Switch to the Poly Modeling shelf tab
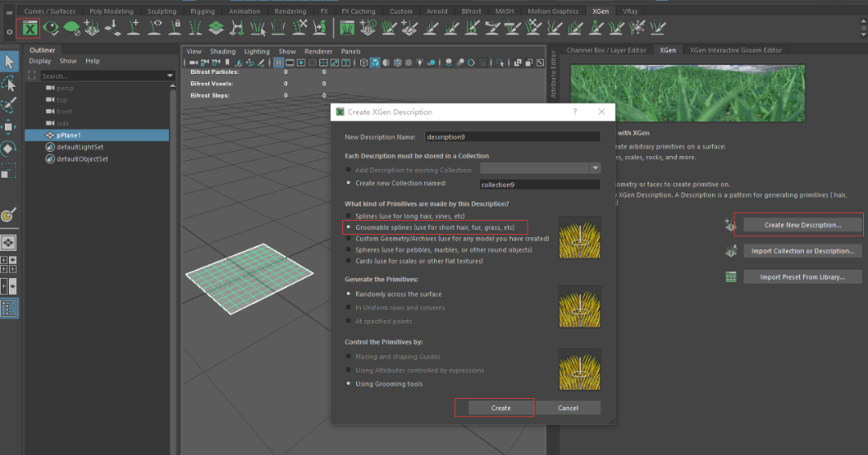868x455 pixels. point(111,11)
